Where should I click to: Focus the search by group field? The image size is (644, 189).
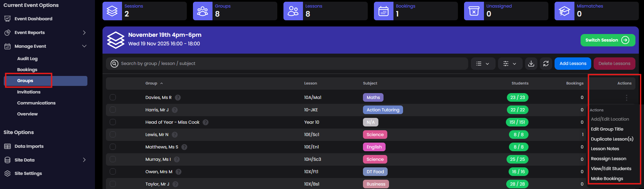[x=287, y=64]
